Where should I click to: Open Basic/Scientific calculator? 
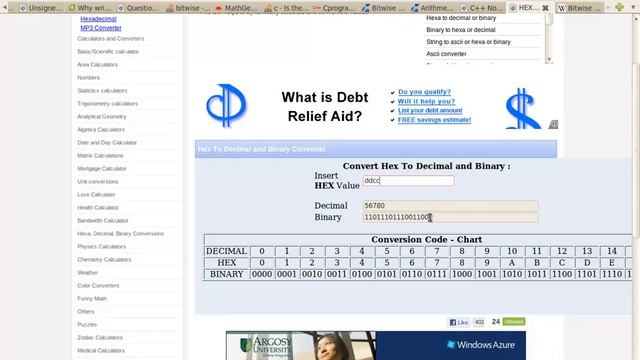coord(108,51)
